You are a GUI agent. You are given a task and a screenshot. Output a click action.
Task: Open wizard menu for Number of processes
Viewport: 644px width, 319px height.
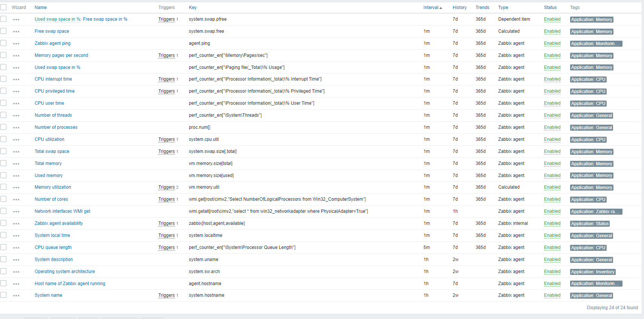(x=16, y=128)
